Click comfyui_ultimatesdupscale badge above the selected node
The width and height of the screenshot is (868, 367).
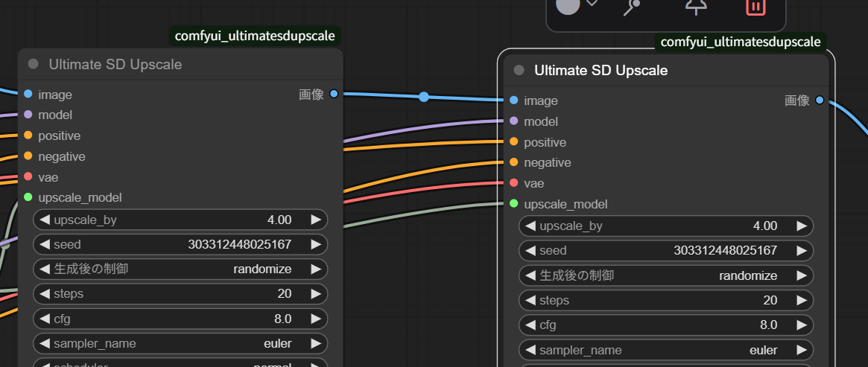pyautogui.click(x=741, y=42)
